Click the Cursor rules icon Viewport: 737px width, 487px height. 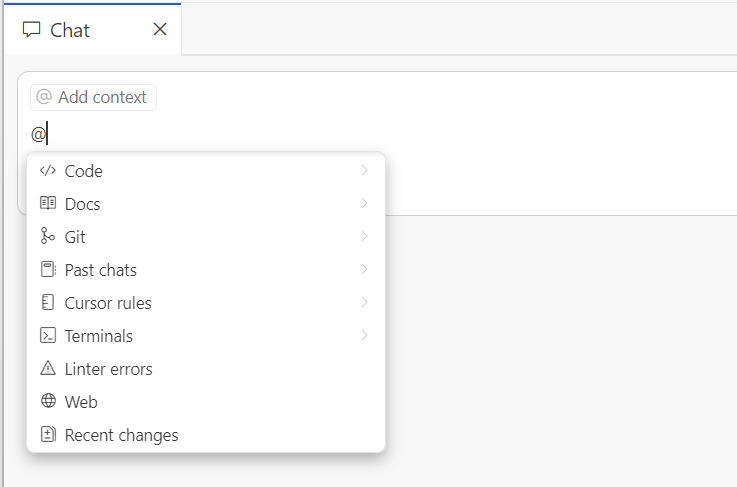pyautogui.click(x=47, y=303)
